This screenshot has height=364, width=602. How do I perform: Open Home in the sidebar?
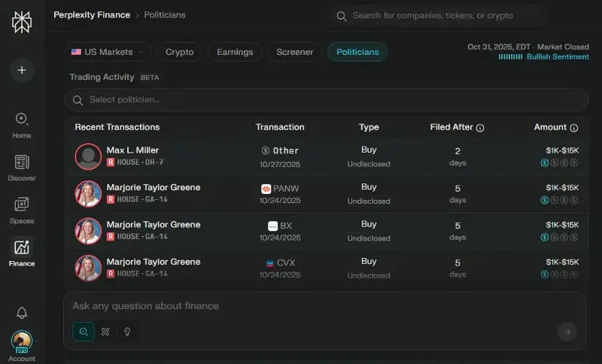[22, 125]
